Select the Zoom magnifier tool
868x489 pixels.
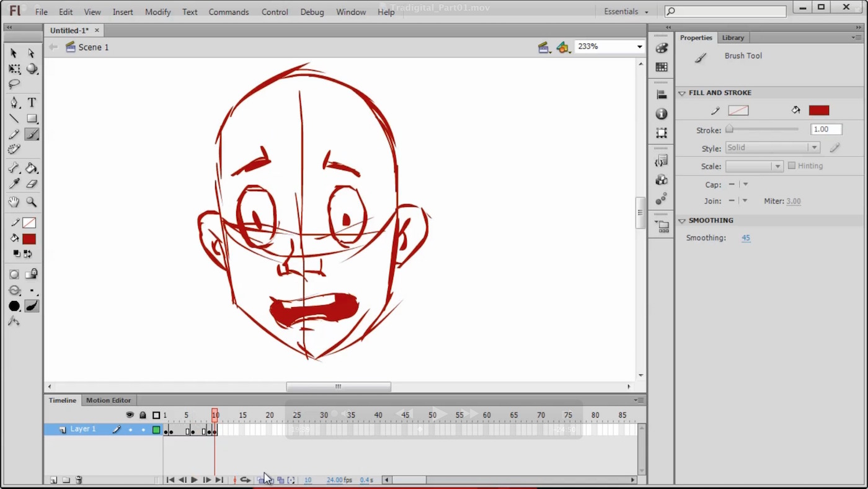click(32, 202)
